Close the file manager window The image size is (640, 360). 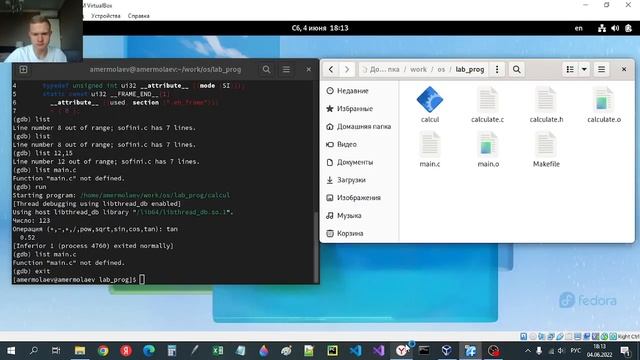(624, 69)
